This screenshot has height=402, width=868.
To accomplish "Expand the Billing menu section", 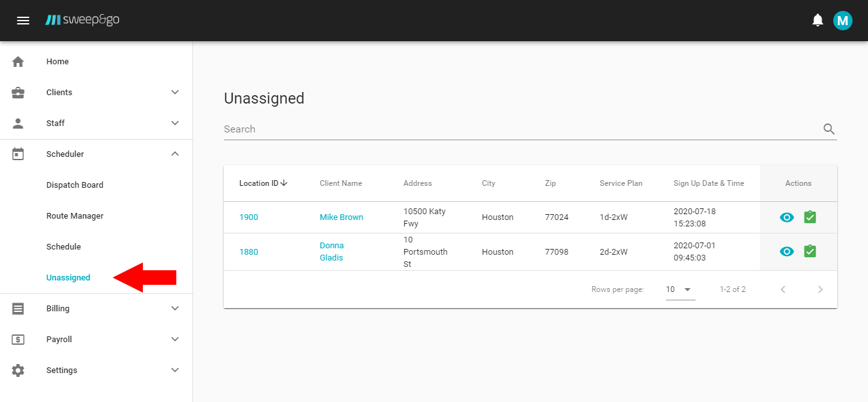I will [97, 309].
